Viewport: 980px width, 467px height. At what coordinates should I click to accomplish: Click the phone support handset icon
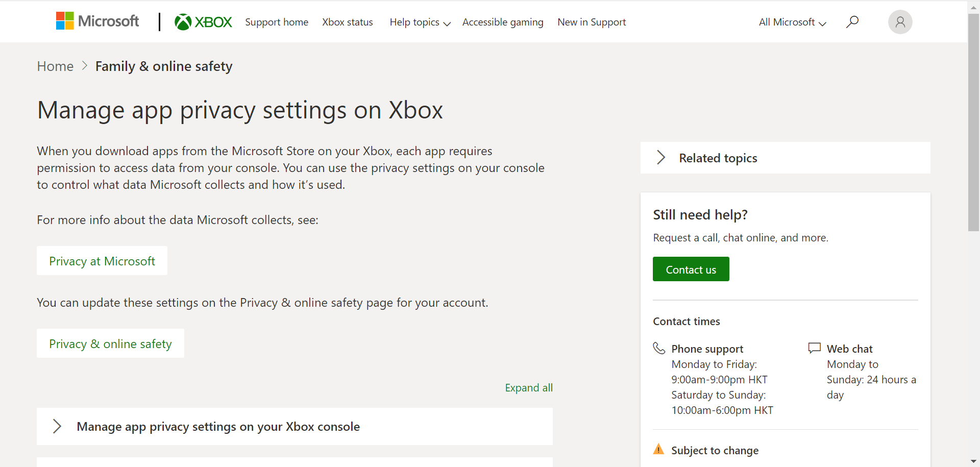tap(659, 348)
